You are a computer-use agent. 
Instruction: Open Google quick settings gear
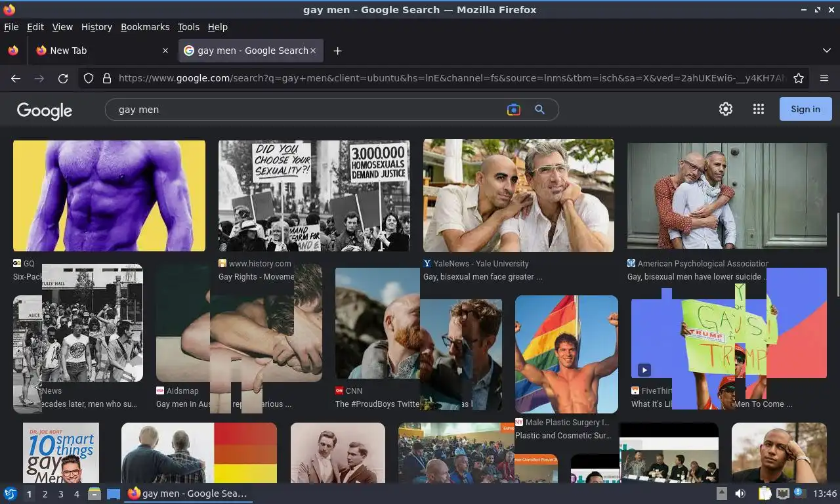pyautogui.click(x=725, y=109)
